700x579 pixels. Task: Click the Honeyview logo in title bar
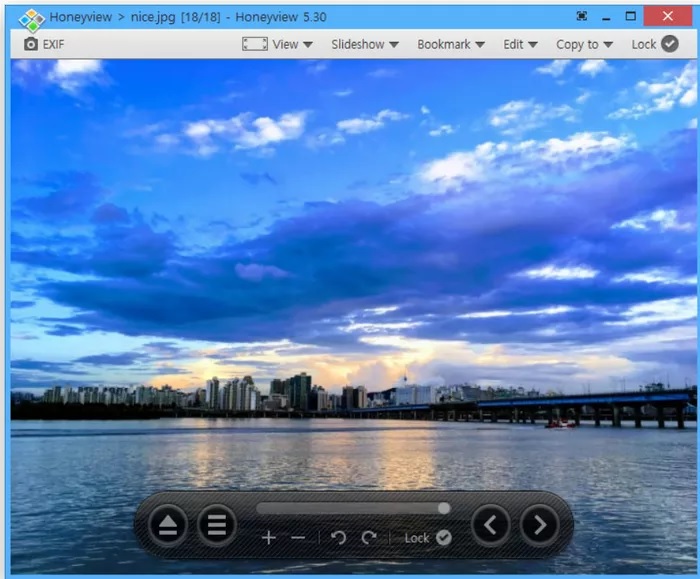tap(32, 20)
